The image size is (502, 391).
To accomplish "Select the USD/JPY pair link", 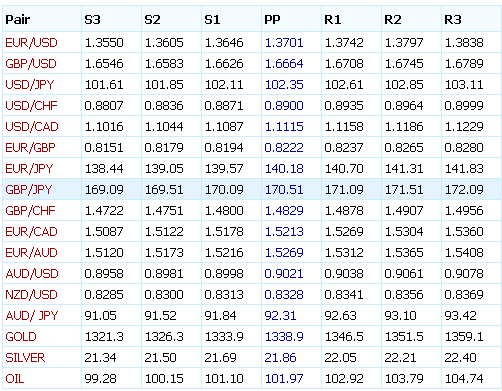I will (x=30, y=85).
